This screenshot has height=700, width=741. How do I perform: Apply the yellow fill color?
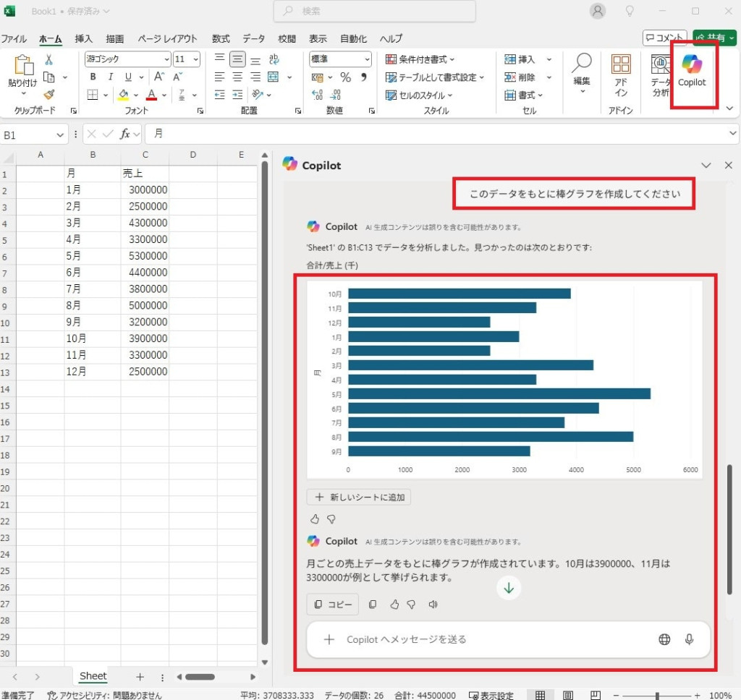click(x=123, y=95)
